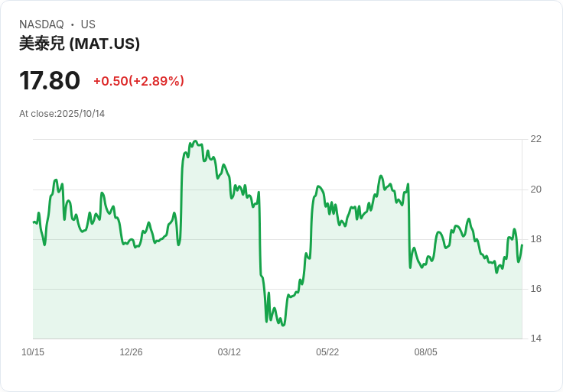Open the 美泰兒 (MAT.US) stock title

(80, 44)
